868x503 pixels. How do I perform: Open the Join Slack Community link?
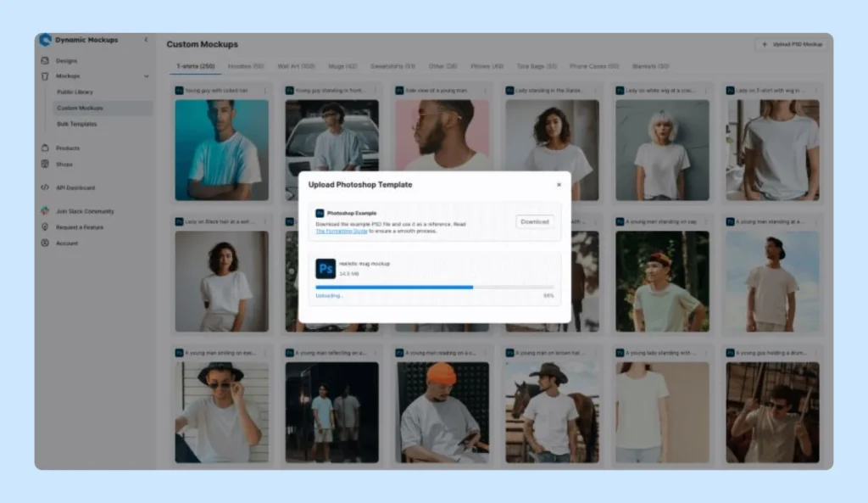tap(85, 211)
